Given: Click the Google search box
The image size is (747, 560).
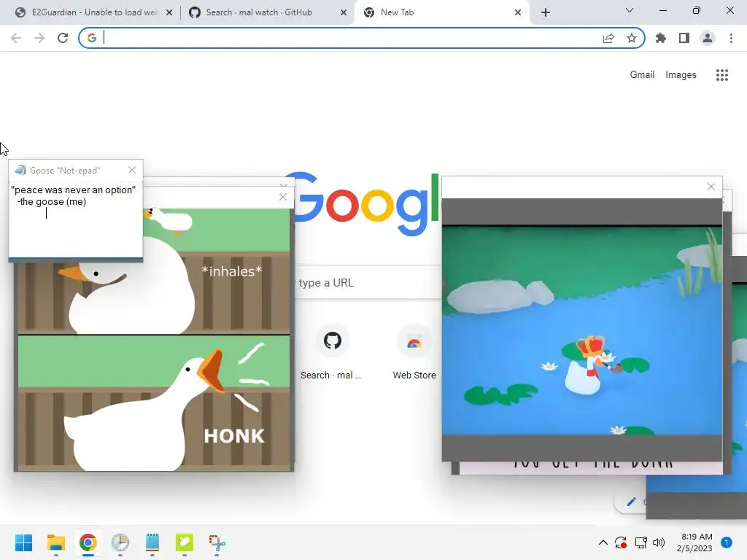Looking at the screenshot, I should coord(368,282).
